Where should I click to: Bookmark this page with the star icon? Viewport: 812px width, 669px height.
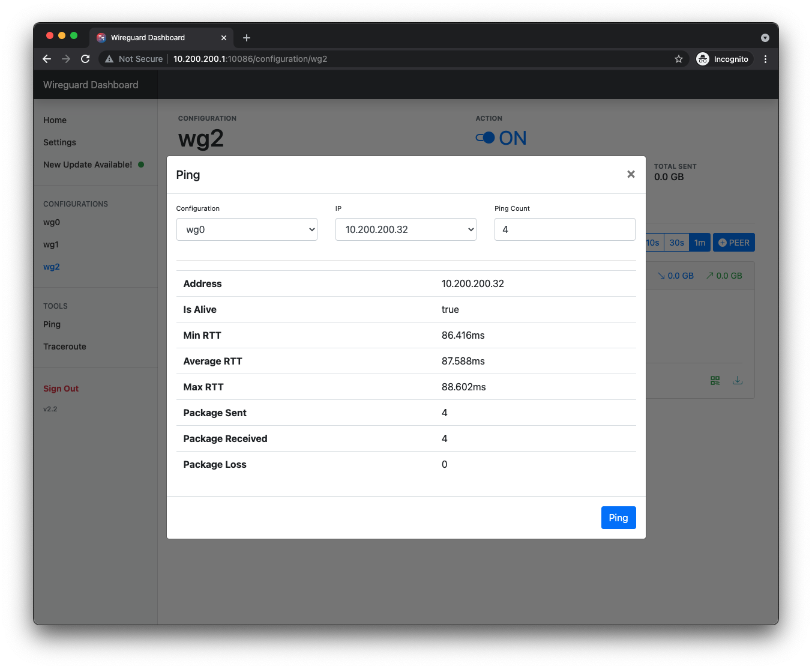click(x=679, y=59)
